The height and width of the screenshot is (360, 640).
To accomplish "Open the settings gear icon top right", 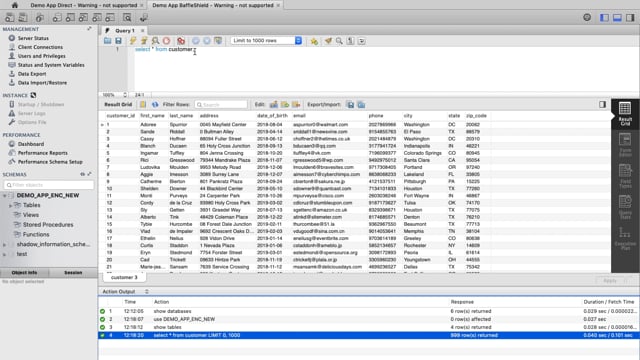I will click(587, 17).
